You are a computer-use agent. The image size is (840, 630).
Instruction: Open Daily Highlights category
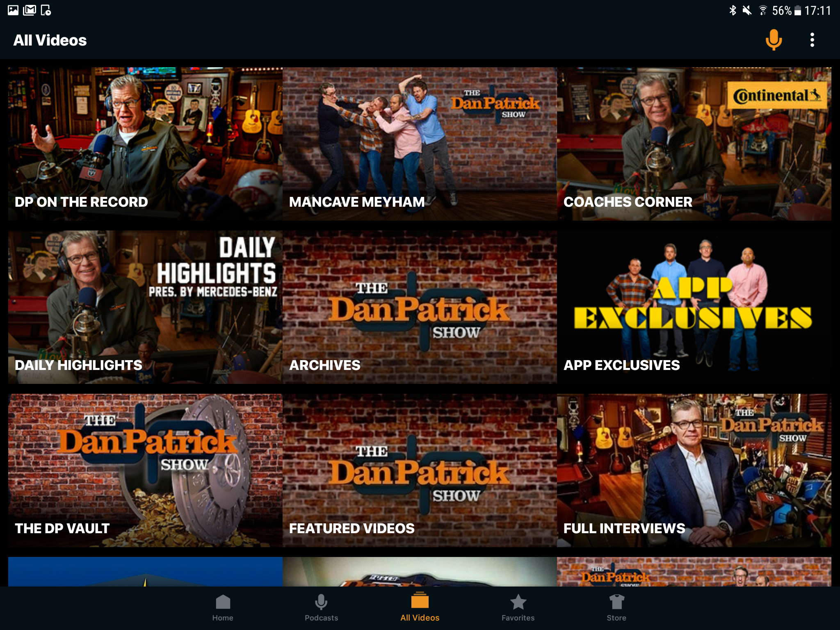(145, 307)
